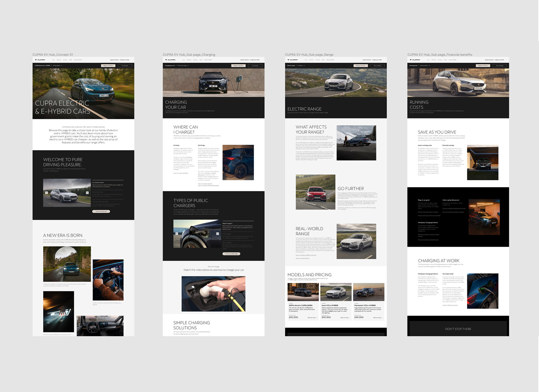Click the Find a Retailer button in Concept 01
The image size is (539, 392).
pyautogui.click(x=125, y=66)
